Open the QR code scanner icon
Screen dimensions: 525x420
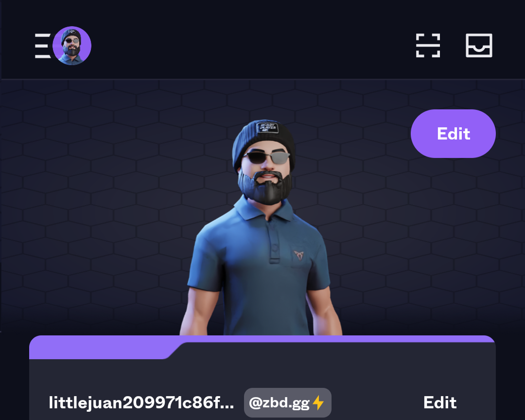click(x=428, y=46)
